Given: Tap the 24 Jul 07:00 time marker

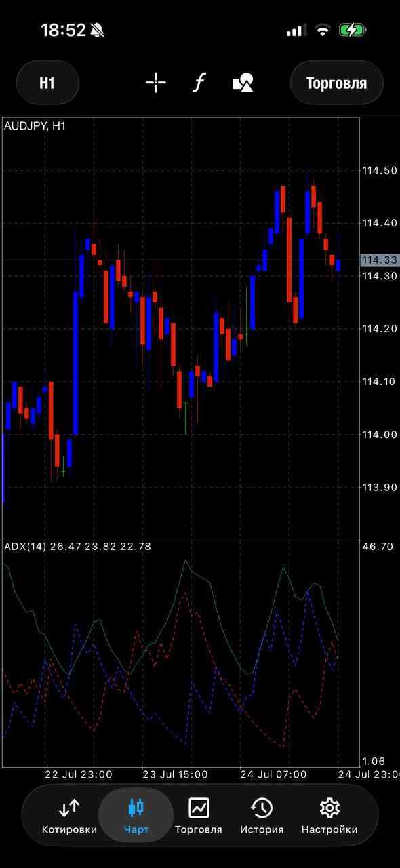Looking at the screenshot, I should [x=273, y=774].
